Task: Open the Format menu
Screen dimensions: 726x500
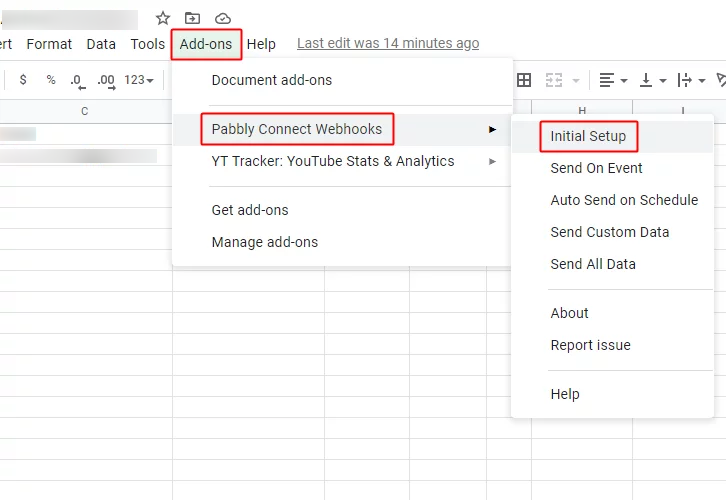Action: 49,44
